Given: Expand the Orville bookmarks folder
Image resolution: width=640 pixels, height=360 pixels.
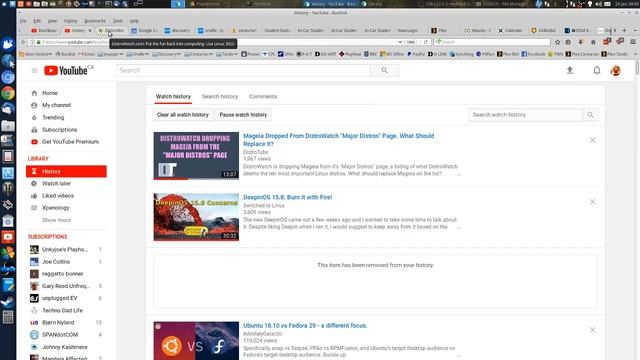Looking at the screenshot, I should [x=138, y=54].
